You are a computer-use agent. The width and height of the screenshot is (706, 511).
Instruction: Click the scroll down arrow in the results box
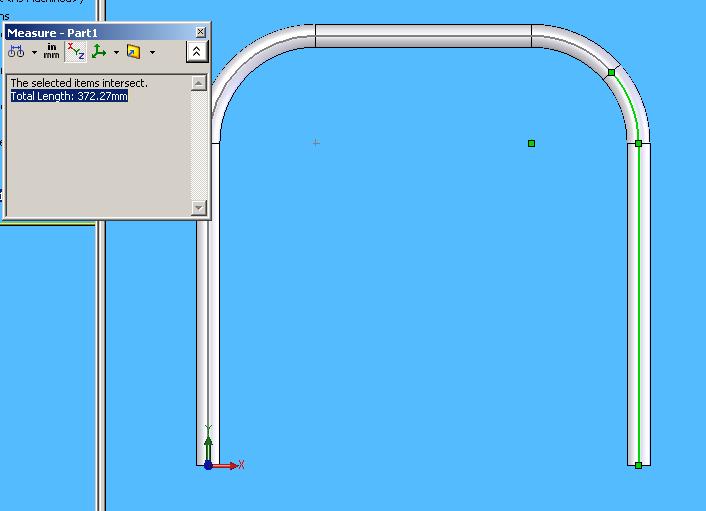199,207
